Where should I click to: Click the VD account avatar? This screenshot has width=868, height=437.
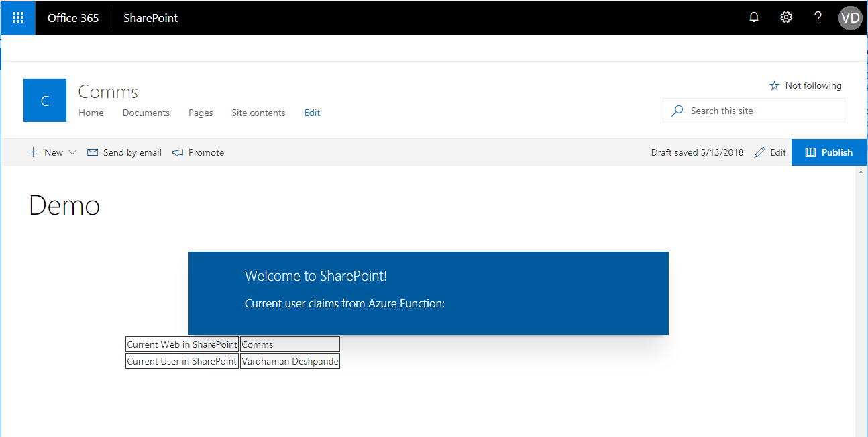849,17
